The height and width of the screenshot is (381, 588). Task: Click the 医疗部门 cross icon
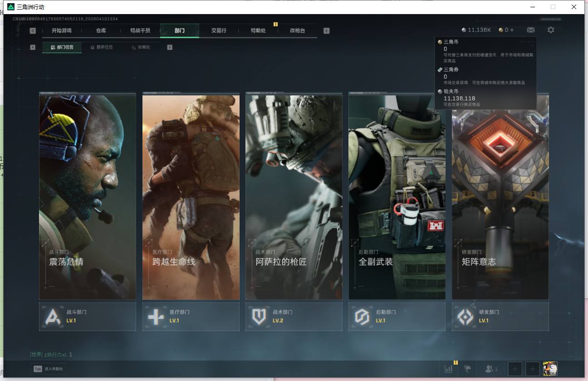156,317
